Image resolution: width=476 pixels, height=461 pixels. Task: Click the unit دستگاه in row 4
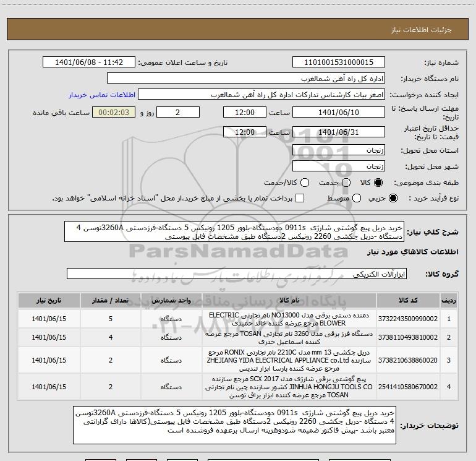pyautogui.click(x=171, y=387)
